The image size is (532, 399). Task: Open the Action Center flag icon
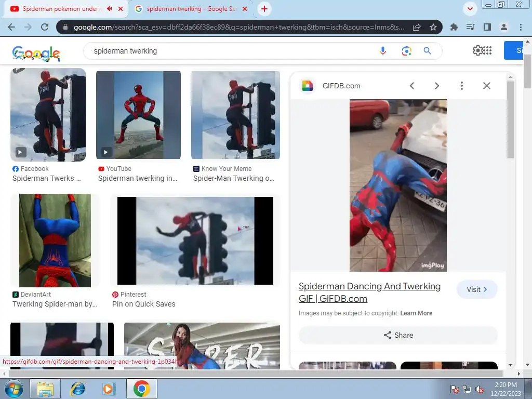pos(454,389)
